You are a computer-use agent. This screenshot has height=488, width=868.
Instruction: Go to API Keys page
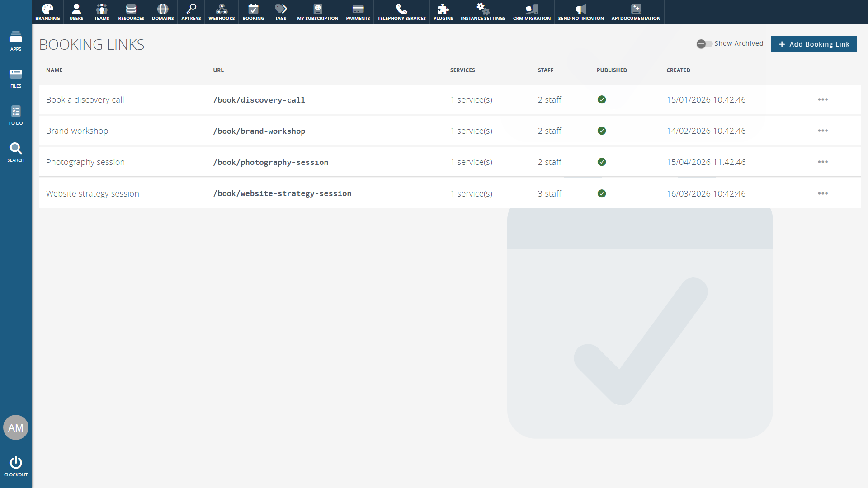pos(191,12)
